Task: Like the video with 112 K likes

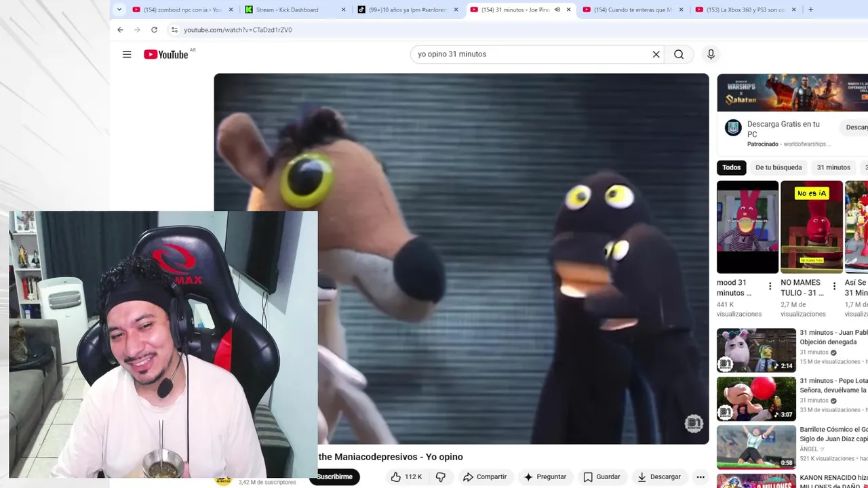Action: point(406,477)
